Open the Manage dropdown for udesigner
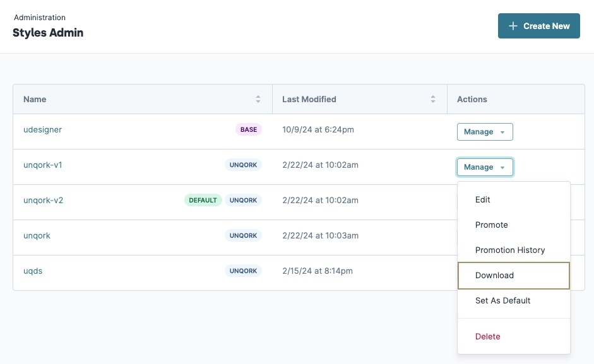Viewport: 594px width, 364px height. click(x=485, y=132)
